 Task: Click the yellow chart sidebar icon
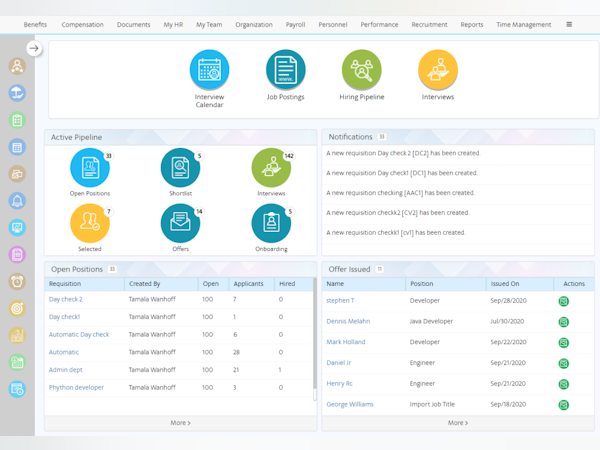[x=17, y=336]
